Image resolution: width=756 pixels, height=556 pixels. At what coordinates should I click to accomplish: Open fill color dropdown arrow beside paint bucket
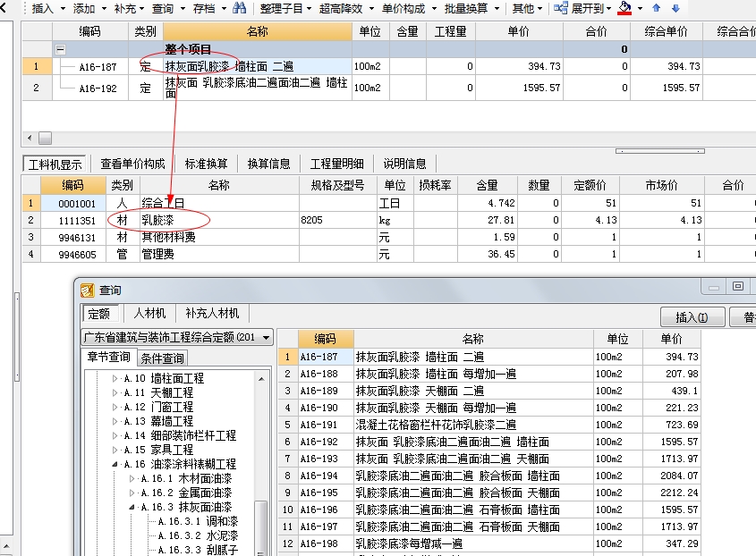tap(640, 9)
